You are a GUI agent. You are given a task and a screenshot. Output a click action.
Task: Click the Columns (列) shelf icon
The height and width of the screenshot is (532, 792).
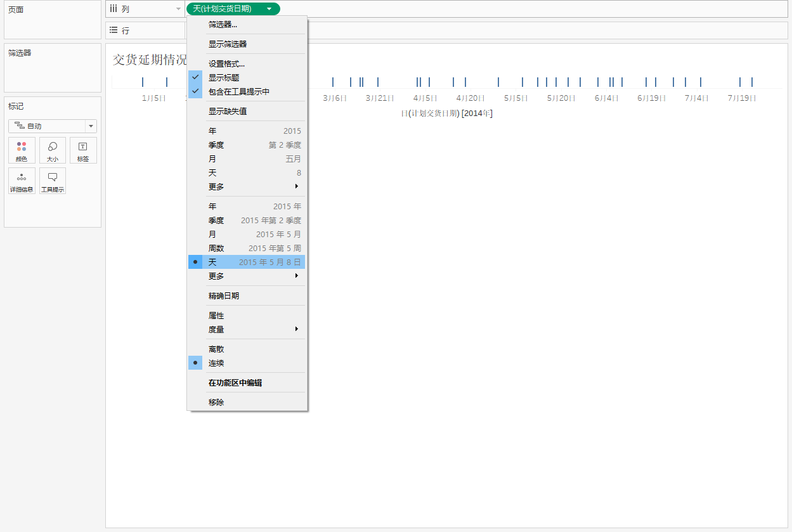[113, 9]
